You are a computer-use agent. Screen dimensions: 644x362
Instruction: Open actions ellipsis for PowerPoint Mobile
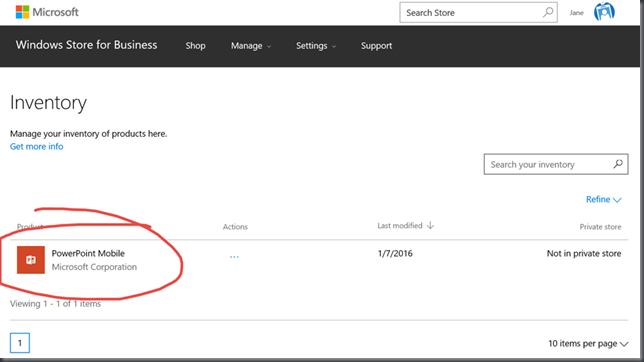234,257
